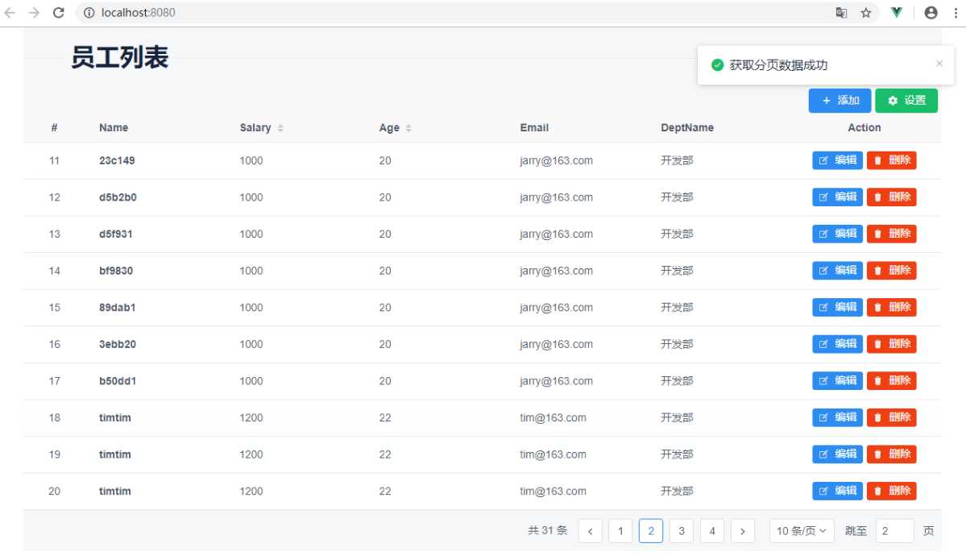
Task: Delete employee bf9830 in row 14
Action: tap(891, 271)
